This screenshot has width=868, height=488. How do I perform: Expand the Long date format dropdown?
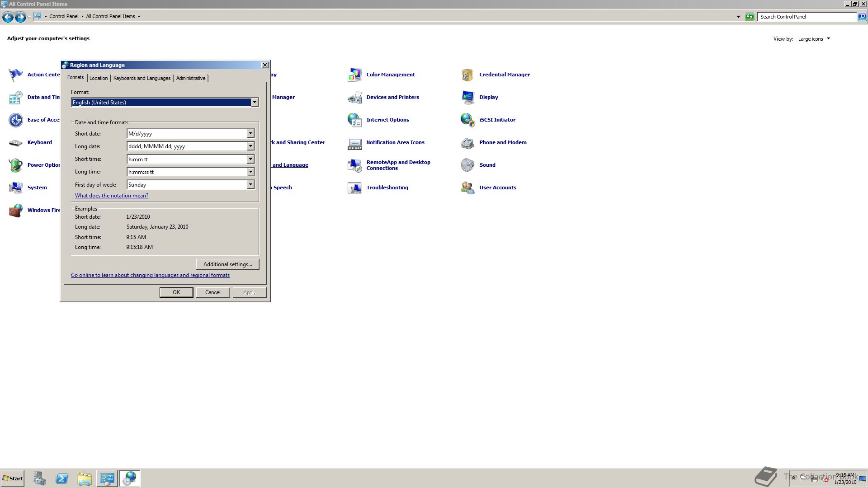tap(250, 146)
